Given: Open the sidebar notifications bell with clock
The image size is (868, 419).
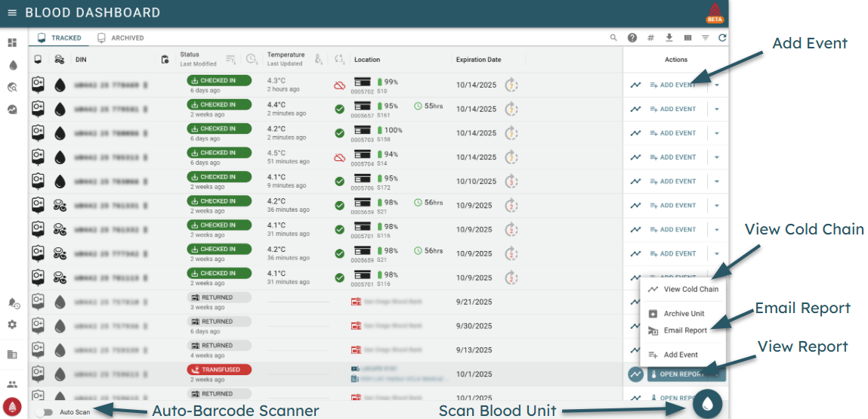Looking at the screenshot, I should (14, 303).
